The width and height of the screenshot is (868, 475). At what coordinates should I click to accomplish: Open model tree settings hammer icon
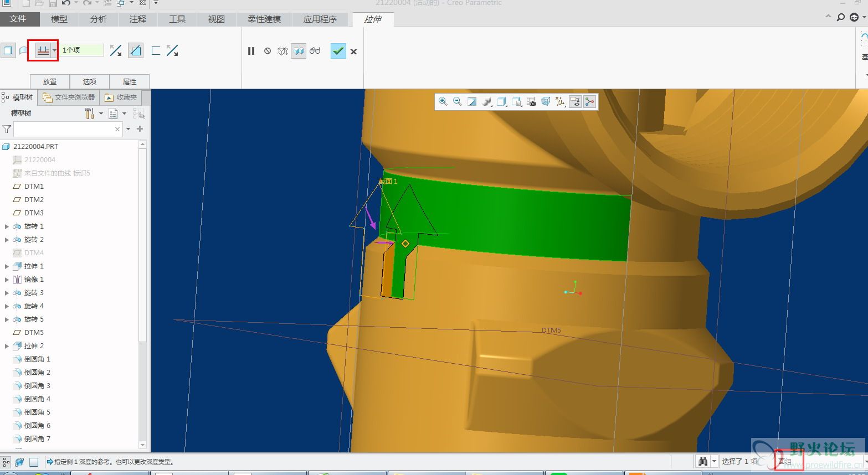[89, 113]
